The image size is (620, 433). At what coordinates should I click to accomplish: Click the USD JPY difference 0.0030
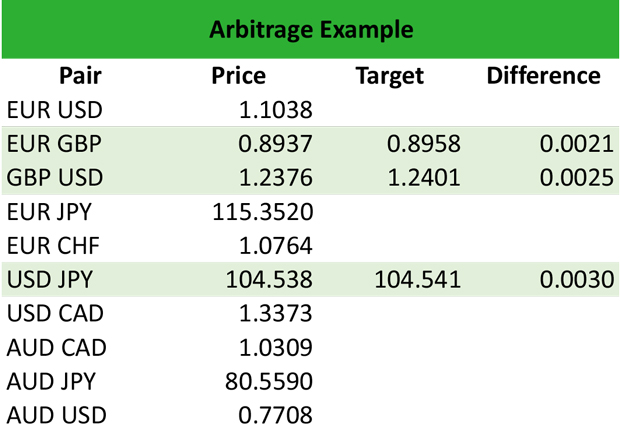576,279
